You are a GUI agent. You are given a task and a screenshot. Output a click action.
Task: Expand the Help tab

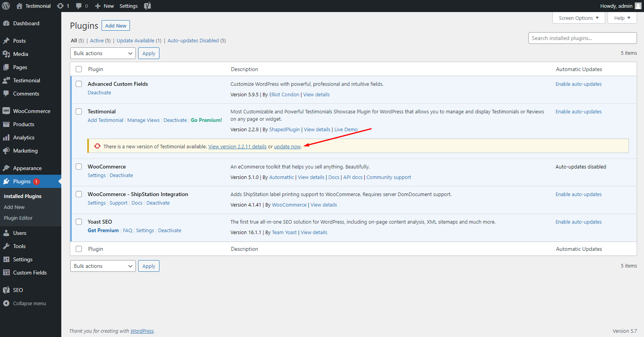(x=622, y=18)
